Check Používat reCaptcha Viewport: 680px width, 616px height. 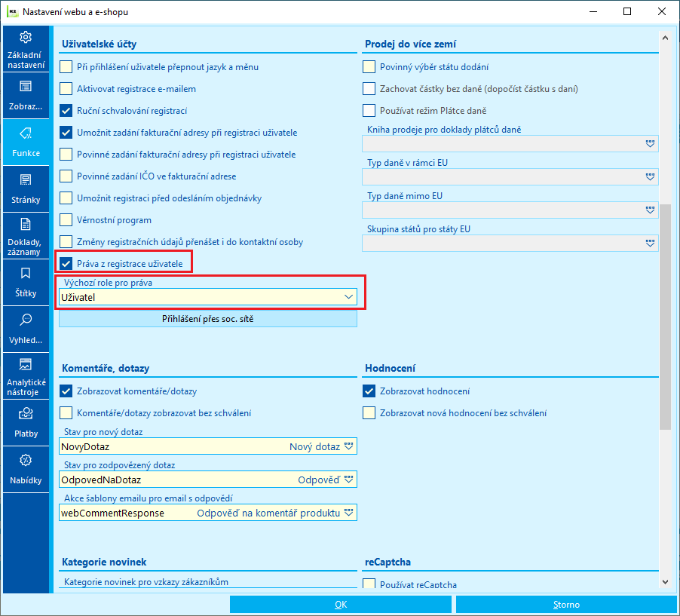point(369,583)
